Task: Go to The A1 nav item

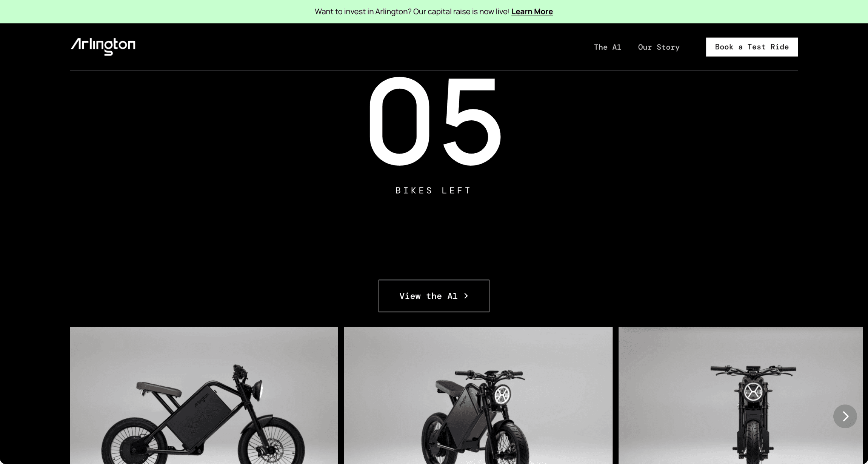Action: pyautogui.click(x=607, y=47)
